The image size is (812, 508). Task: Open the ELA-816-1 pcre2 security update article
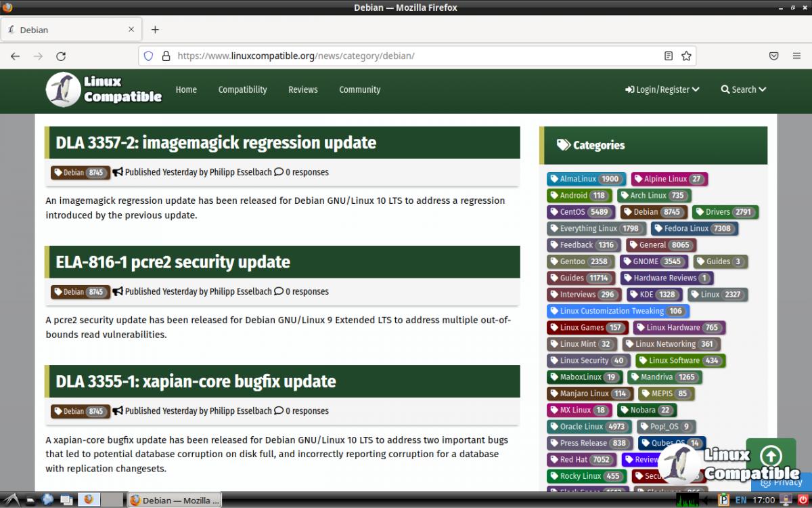point(173,262)
